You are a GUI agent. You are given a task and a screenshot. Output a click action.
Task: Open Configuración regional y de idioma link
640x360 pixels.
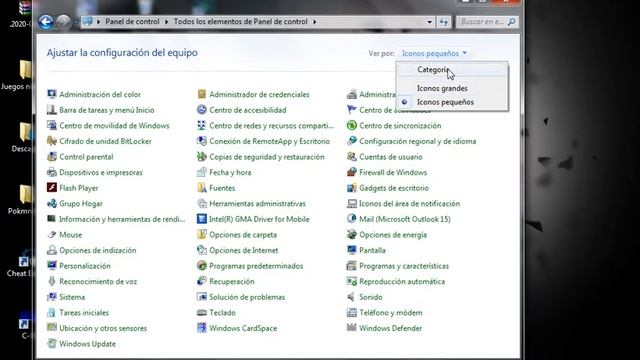418,141
